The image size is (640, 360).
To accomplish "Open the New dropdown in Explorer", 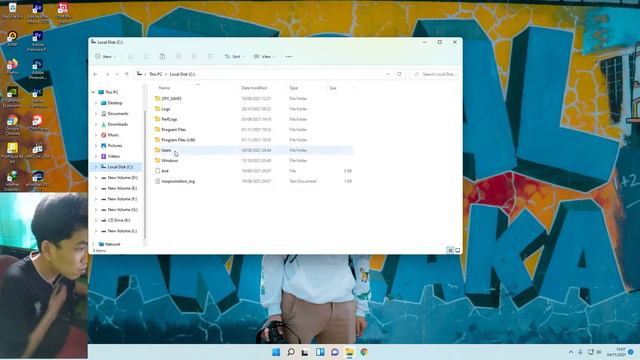I will [x=105, y=56].
